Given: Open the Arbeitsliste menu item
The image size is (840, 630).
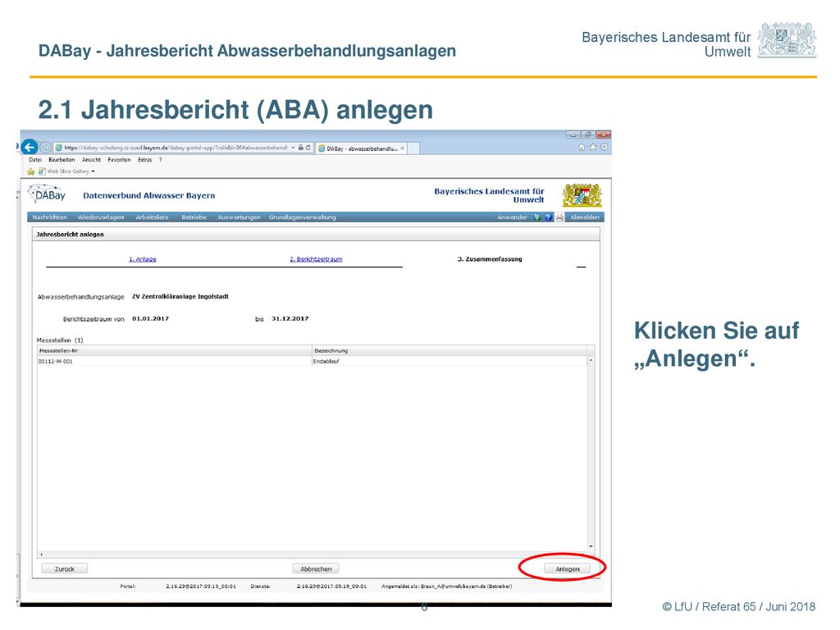Looking at the screenshot, I should [x=152, y=217].
